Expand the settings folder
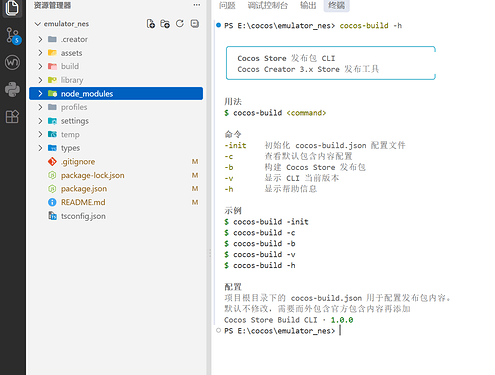 40,121
